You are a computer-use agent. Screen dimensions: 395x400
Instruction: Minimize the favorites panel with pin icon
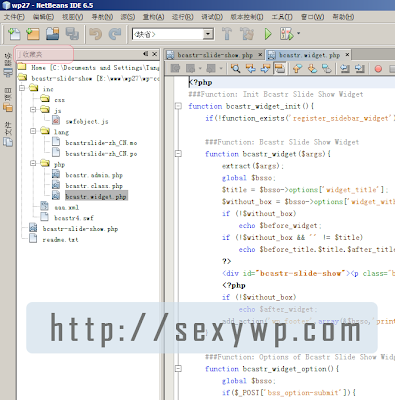[146, 54]
